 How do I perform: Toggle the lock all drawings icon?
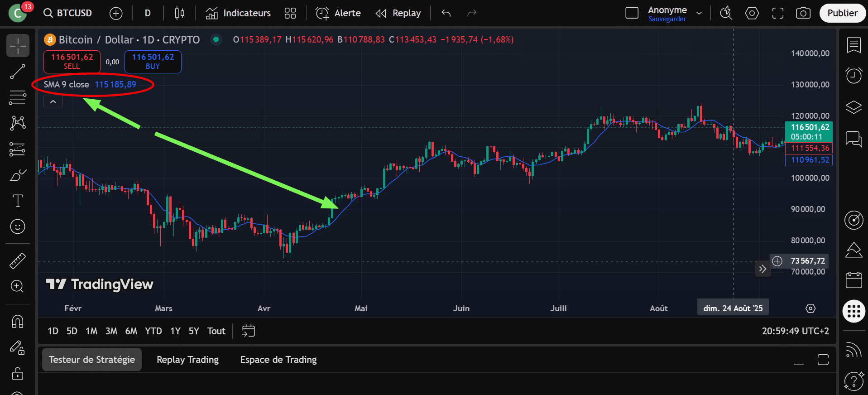click(18, 374)
